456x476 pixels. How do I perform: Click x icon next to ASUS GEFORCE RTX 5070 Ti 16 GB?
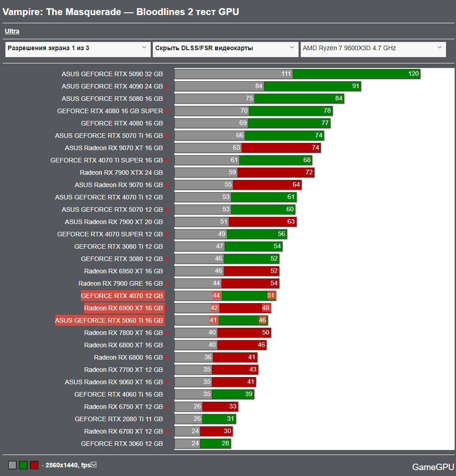pyautogui.click(x=167, y=136)
